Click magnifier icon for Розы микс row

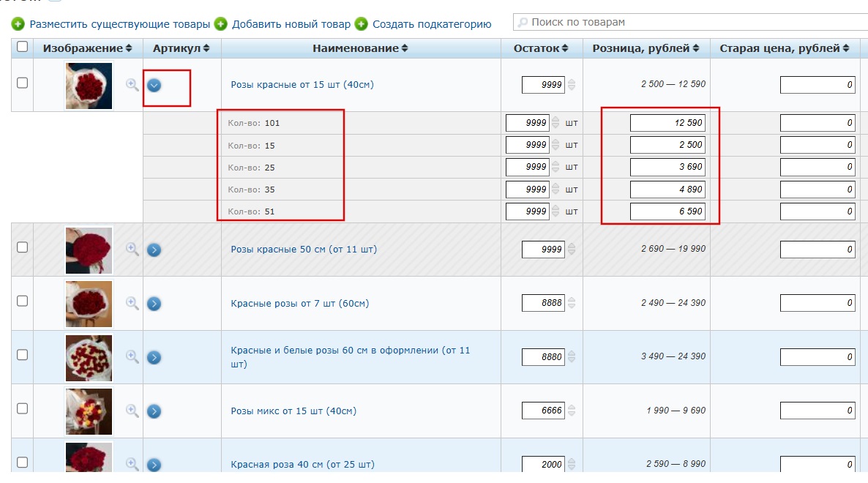click(x=132, y=411)
